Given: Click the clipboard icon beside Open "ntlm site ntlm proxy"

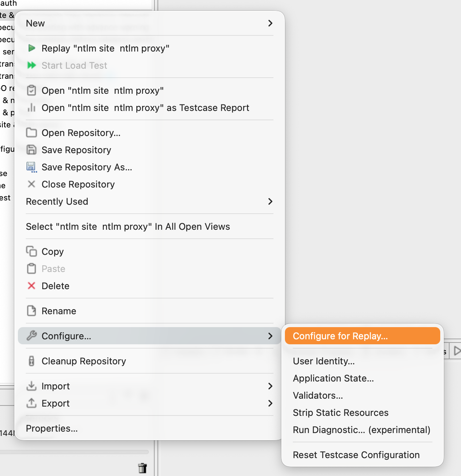Looking at the screenshot, I should pyautogui.click(x=31, y=90).
